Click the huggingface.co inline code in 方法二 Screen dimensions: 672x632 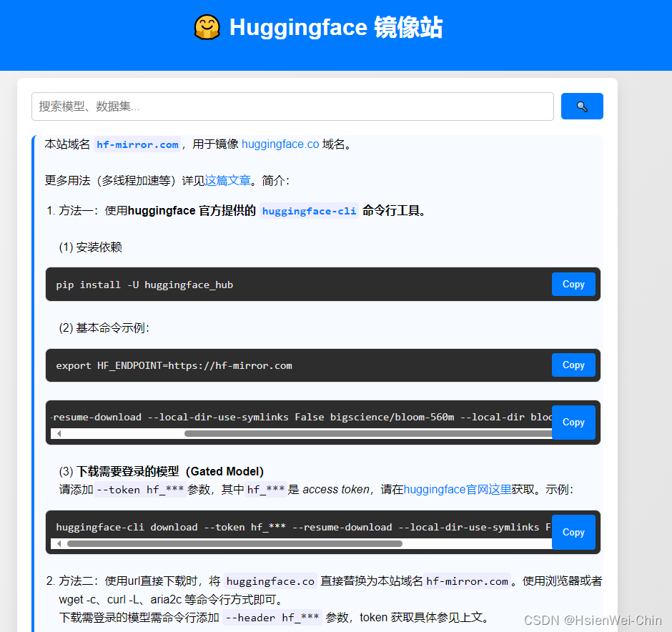(x=270, y=581)
